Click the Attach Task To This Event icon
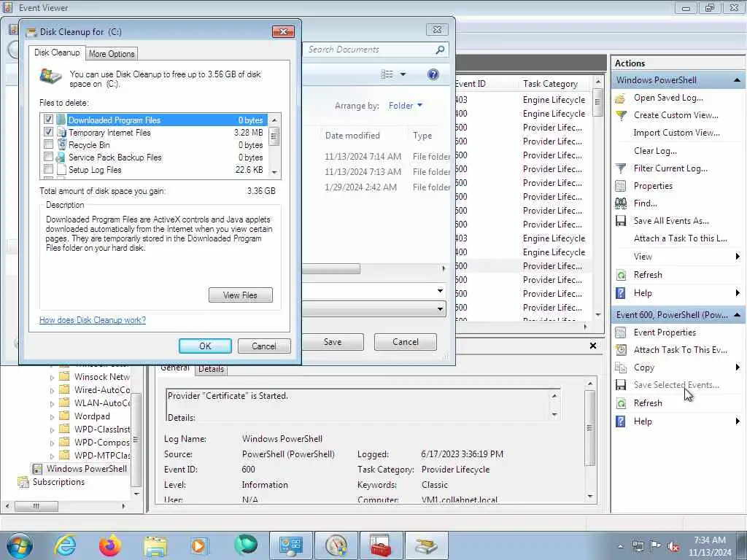Screen dimensions: 747x560 (x=620, y=350)
